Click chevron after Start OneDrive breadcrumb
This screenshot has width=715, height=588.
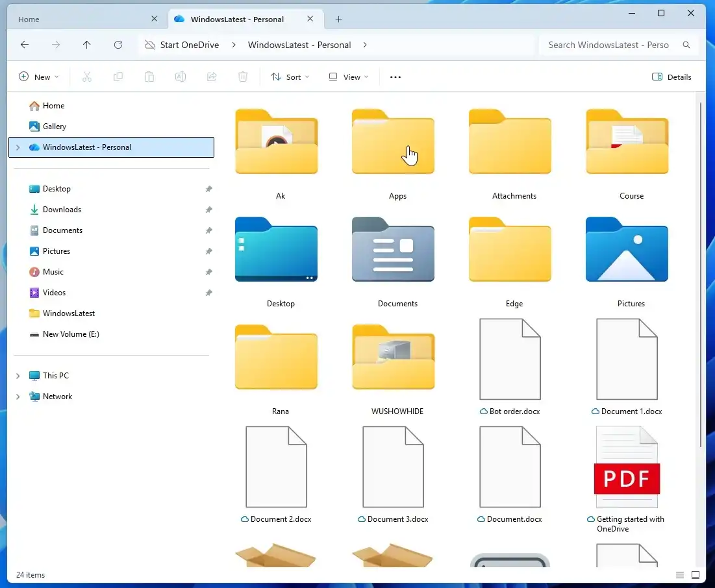[x=234, y=45]
